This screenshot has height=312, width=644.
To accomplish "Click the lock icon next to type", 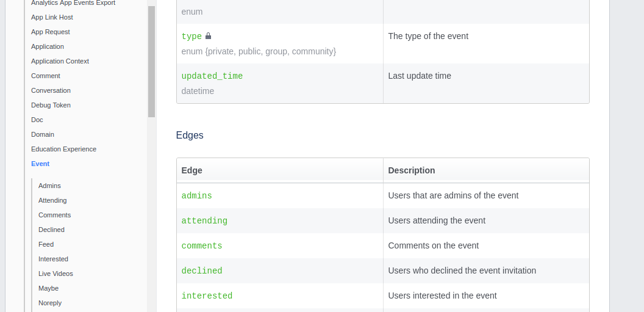I will coord(208,36).
